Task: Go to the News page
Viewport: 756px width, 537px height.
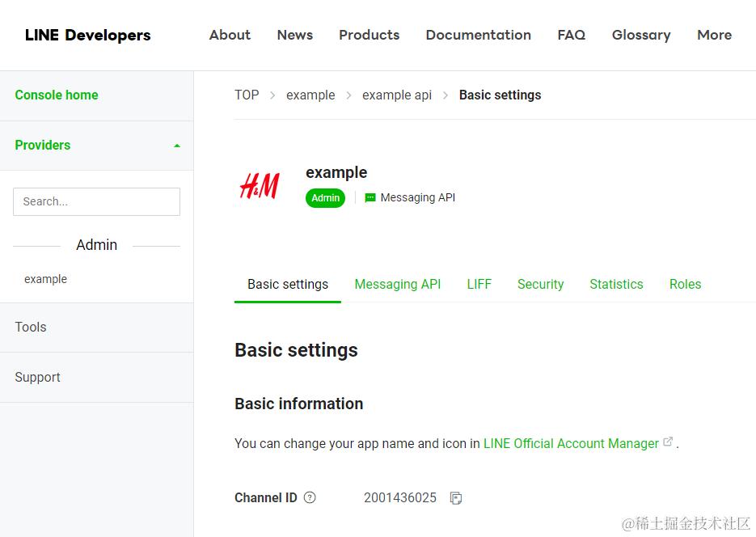Action: pos(295,36)
